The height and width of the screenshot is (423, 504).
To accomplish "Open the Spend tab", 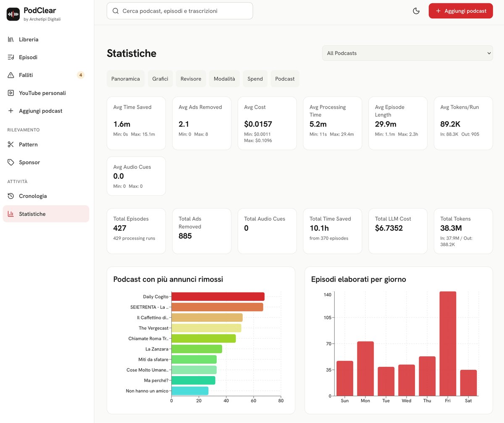I will coord(255,79).
